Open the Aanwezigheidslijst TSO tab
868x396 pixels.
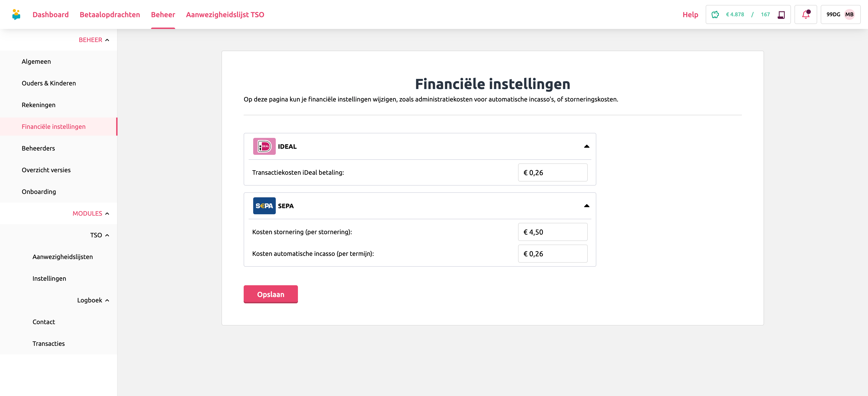pyautogui.click(x=225, y=14)
